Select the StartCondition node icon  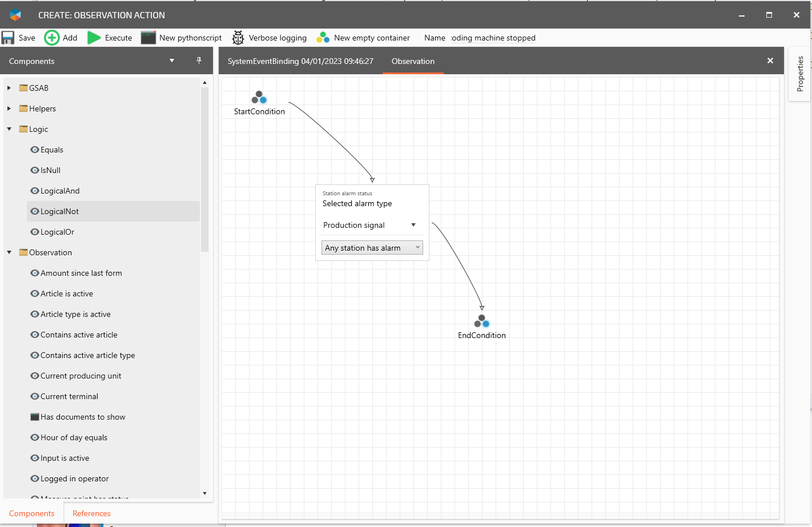259,98
